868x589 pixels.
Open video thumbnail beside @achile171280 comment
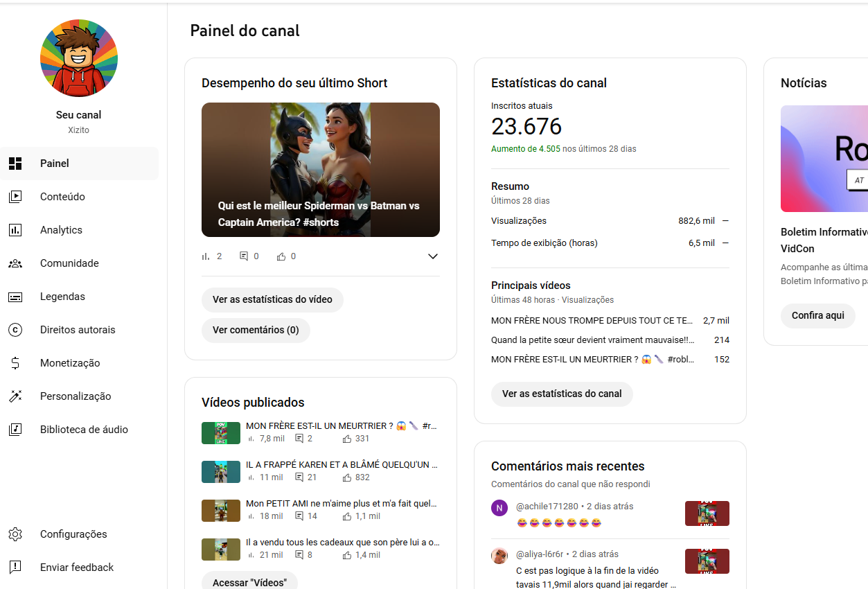click(707, 513)
